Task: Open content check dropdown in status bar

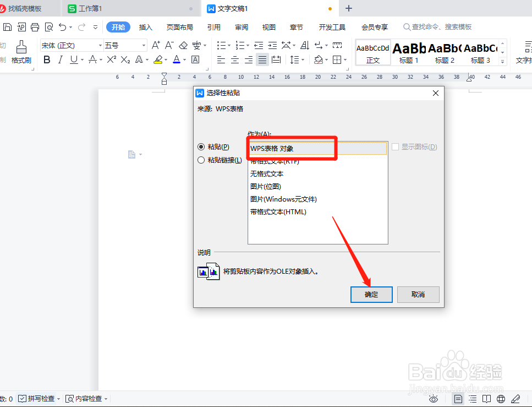Action: tap(106, 399)
